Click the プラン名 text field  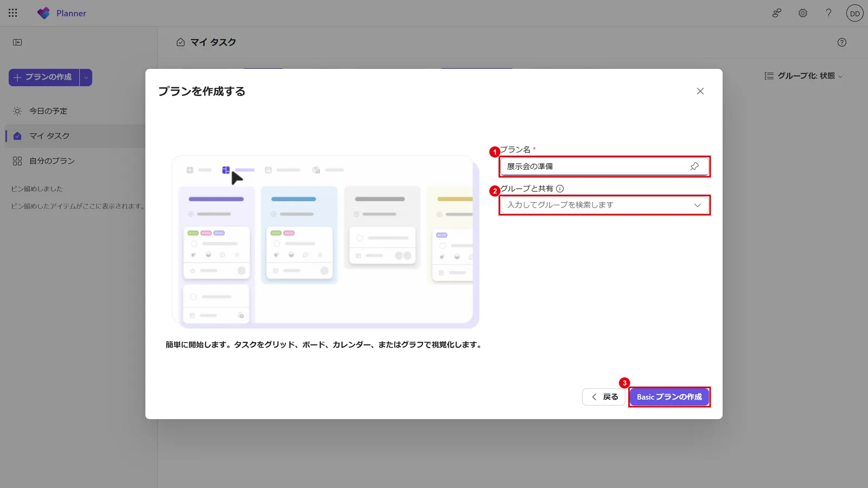pyautogui.click(x=604, y=166)
